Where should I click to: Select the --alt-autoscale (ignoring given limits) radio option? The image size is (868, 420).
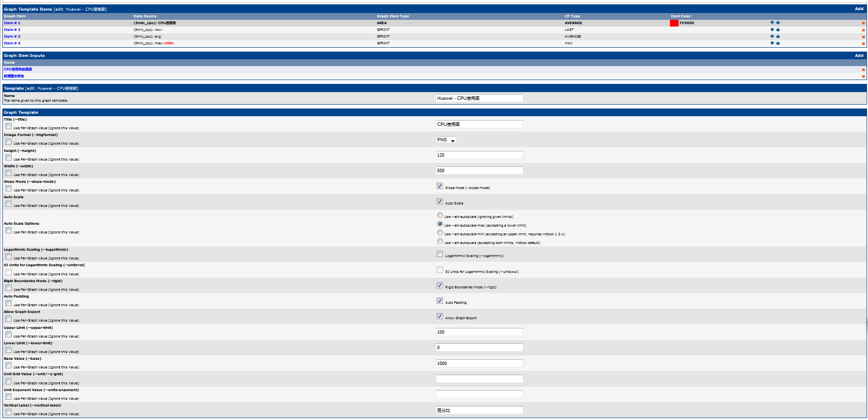[440, 216]
